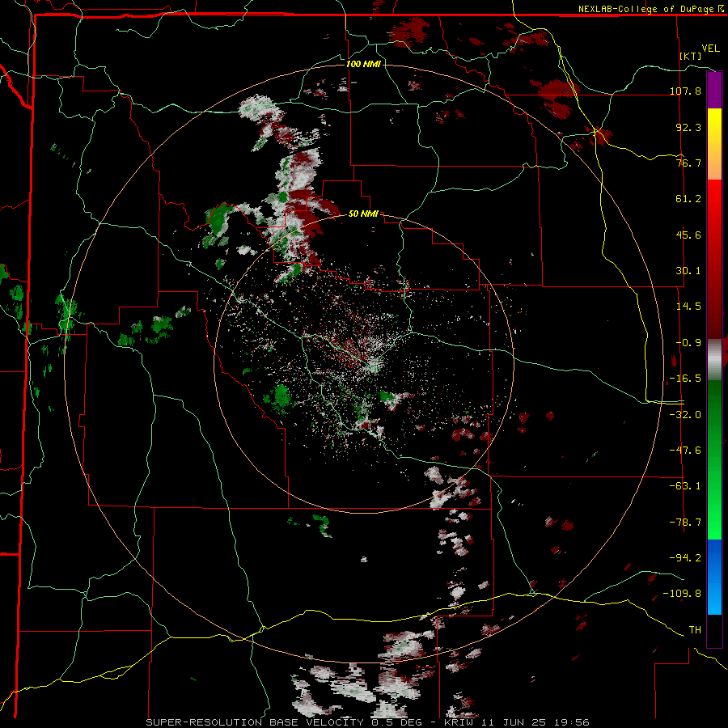This screenshot has width=728, height=728.
Task: Click the -0.9 value on the velocity scale
Action: pos(688,343)
